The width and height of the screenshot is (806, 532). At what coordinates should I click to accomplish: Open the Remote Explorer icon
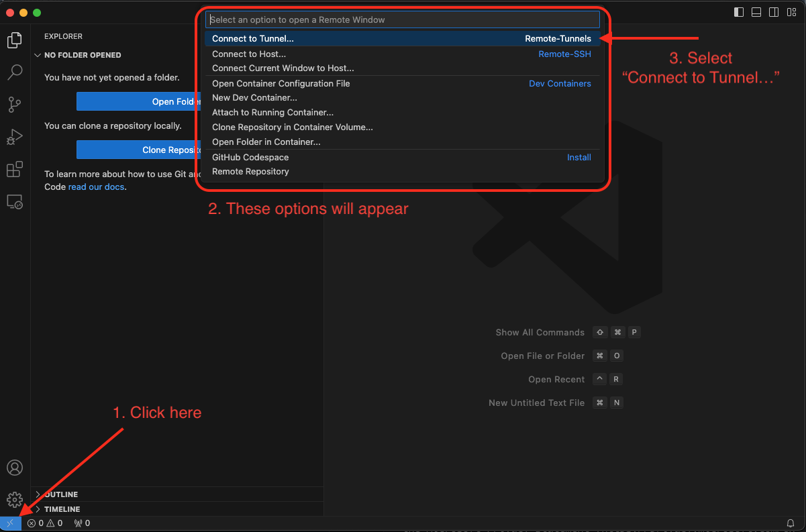click(x=14, y=201)
